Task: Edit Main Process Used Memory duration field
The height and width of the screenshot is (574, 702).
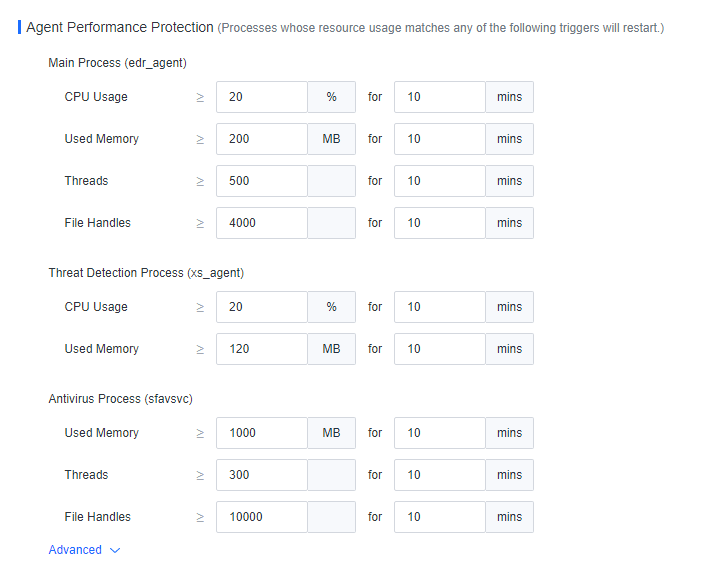Action: (x=439, y=139)
